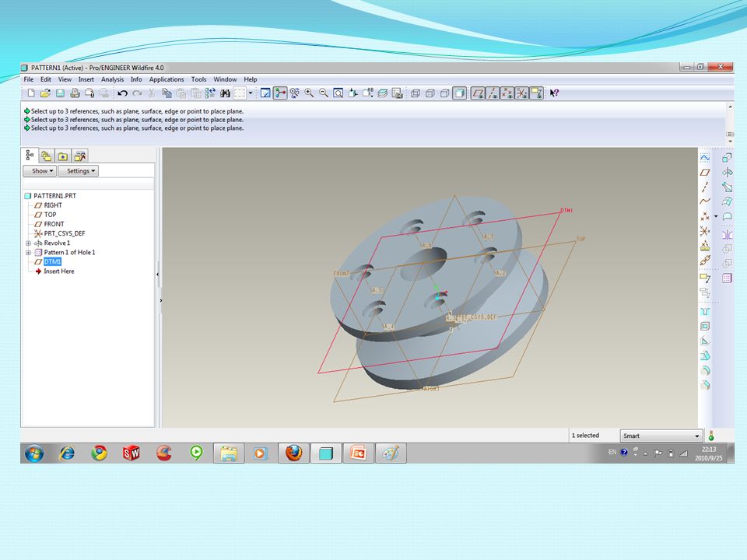Toggle coordinate systems display
Screen dimensions: 747x560
click(x=522, y=93)
